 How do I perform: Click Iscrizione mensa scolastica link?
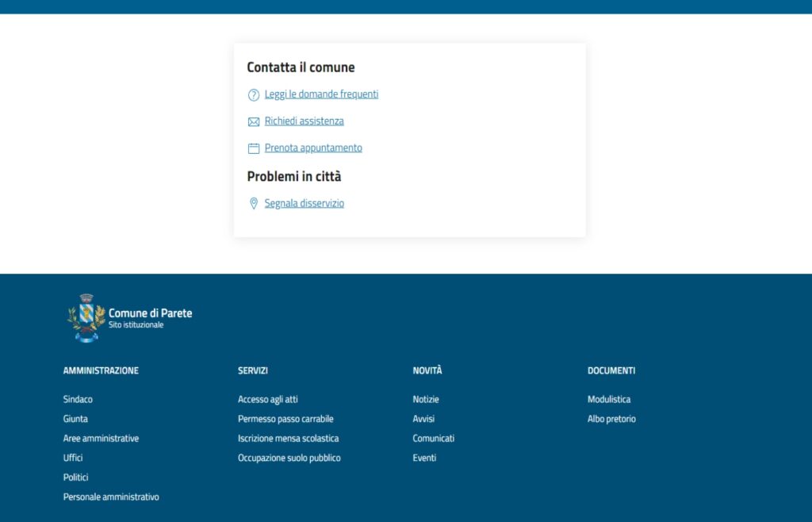click(288, 439)
